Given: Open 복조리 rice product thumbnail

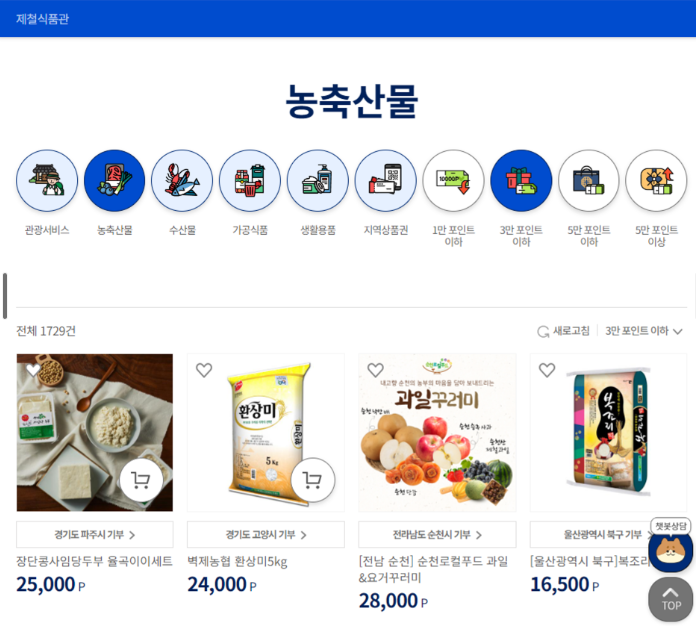Looking at the screenshot, I should (609, 433).
